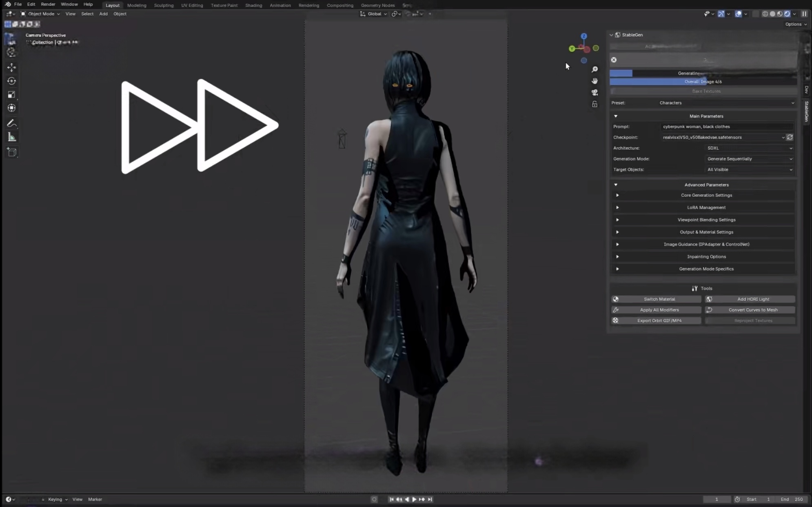Select the Scale tool

point(11,94)
